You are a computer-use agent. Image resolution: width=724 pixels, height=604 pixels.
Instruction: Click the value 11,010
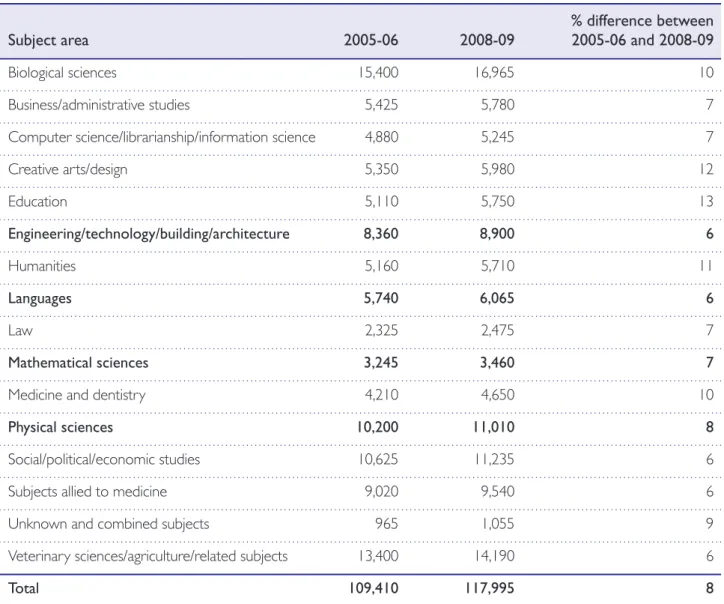(x=493, y=427)
